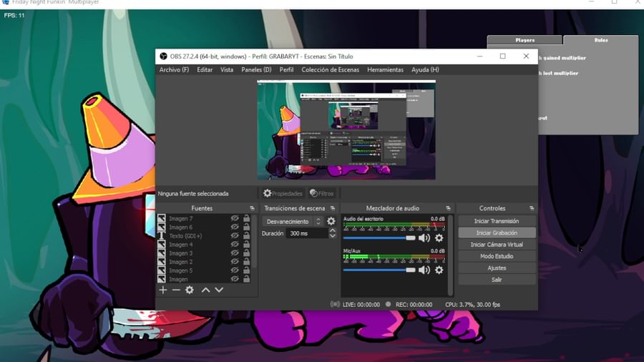The width and height of the screenshot is (644, 362).
Task: Click the Propiedades button
Action: pyautogui.click(x=283, y=193)
